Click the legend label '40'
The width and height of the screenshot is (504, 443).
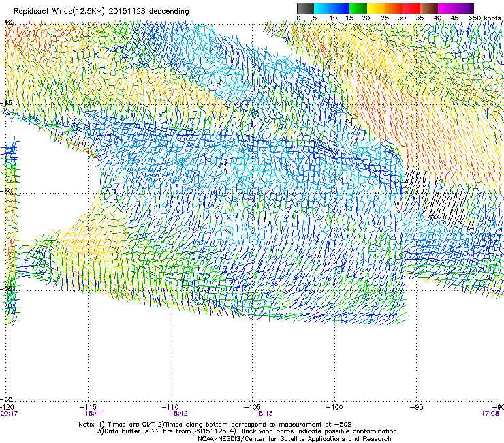coord(437,18)
